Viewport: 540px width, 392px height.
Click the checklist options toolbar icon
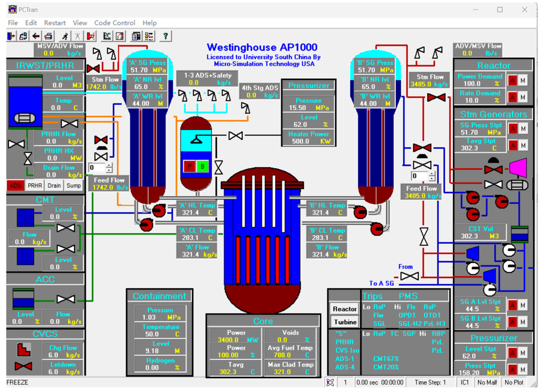[149, 36]
